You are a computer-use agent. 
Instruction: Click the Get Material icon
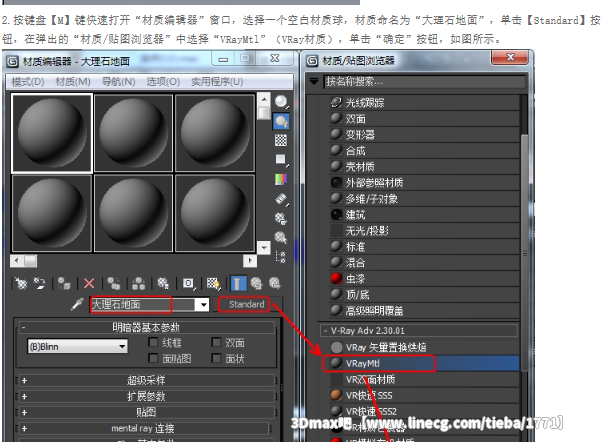coord(21,284)
